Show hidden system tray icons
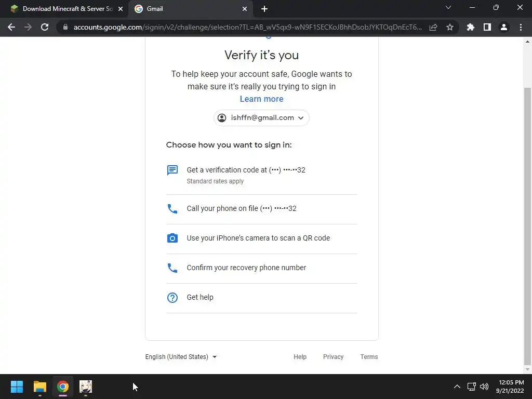Image resolution: width=532 pixels, height=399 pixels. [457, 387]
